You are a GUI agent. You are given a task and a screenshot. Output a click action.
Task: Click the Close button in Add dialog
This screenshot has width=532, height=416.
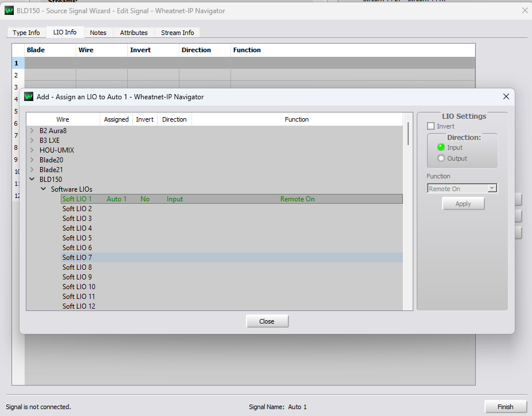(x=267, y=321)
